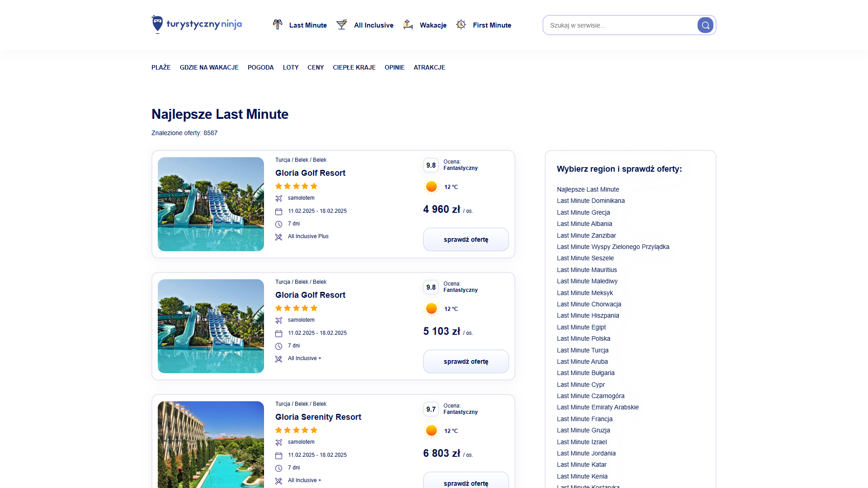The width and height of the screenshot is (868, 488).
Task: Open Last Minute Grecja region link
Action: point(583,212)
